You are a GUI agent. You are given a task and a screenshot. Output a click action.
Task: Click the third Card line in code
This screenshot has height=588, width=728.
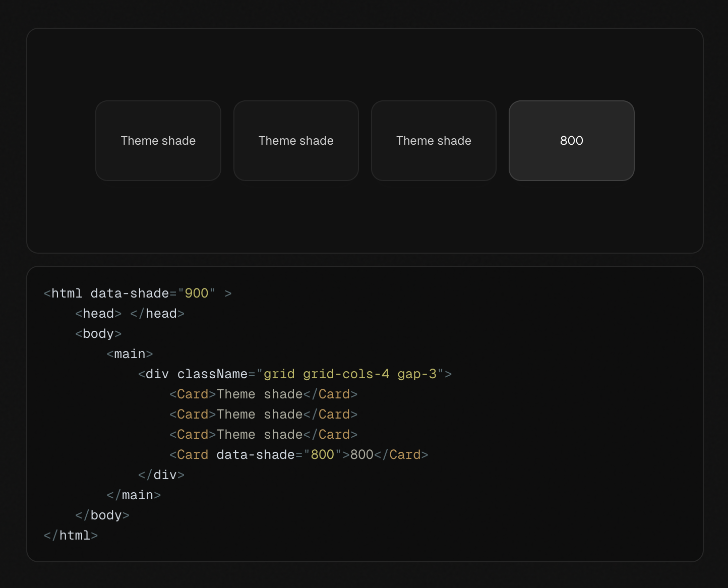pos(263,435)
